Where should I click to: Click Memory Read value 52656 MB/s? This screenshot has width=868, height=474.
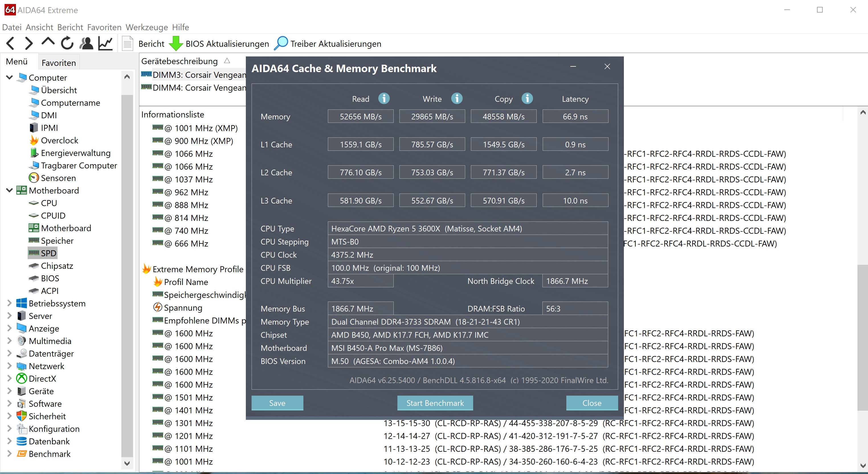(361, 116)
